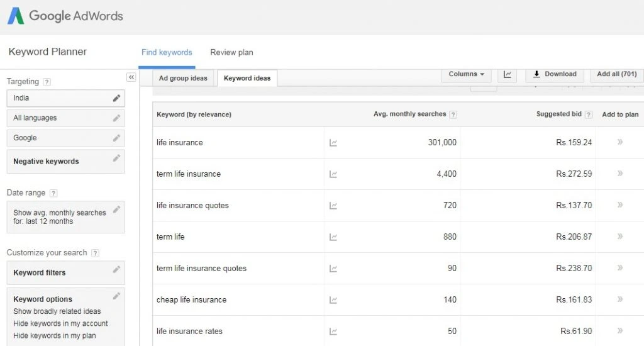Open the Ad group ideas tab
Viewport: 644px width, 346px height.
[183, 78]
